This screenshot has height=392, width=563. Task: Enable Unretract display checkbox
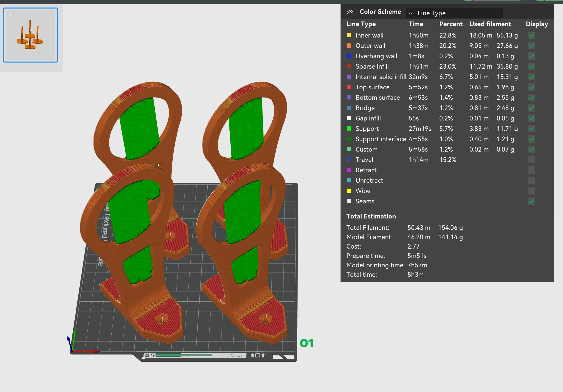point(532,181)
